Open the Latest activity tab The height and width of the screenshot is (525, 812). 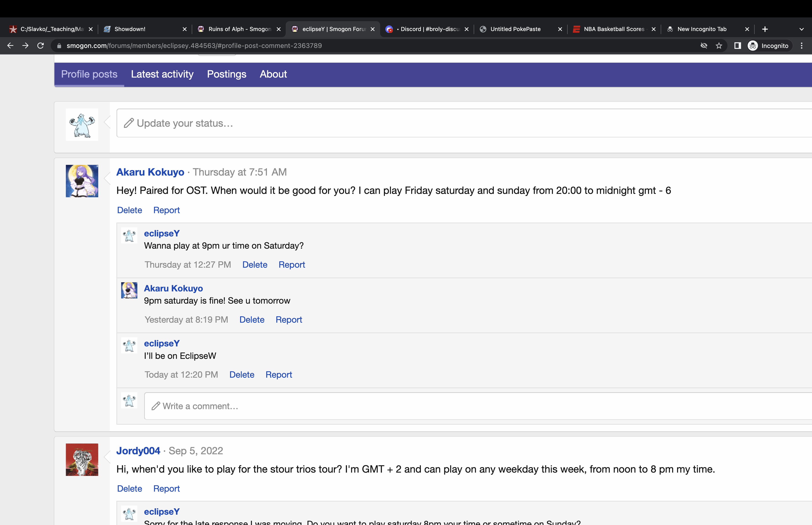coord(162,74)
